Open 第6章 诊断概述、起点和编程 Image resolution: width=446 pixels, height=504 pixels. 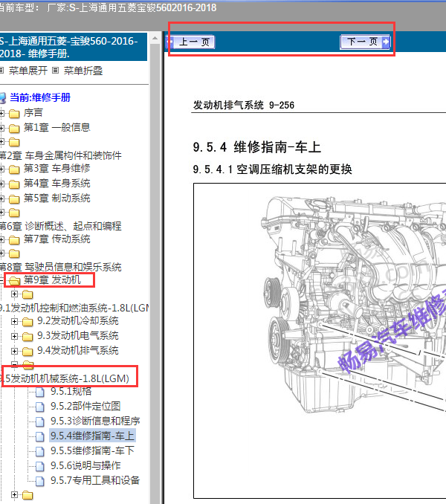[60, 226]
